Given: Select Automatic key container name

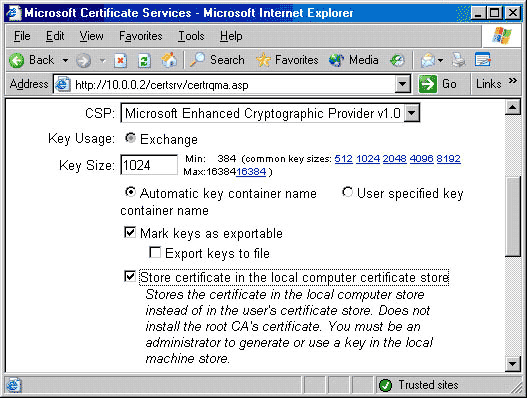Looking at the screenshot, I should 130,192.
